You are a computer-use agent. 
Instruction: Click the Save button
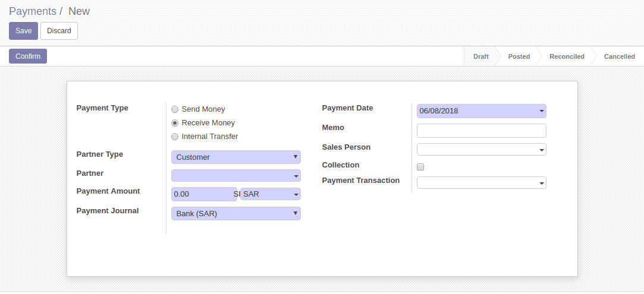click(x=23, y=31)
